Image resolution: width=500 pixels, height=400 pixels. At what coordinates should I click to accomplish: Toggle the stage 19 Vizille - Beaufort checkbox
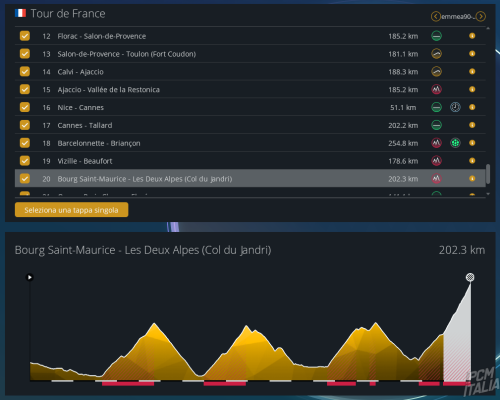click(25, 161)
